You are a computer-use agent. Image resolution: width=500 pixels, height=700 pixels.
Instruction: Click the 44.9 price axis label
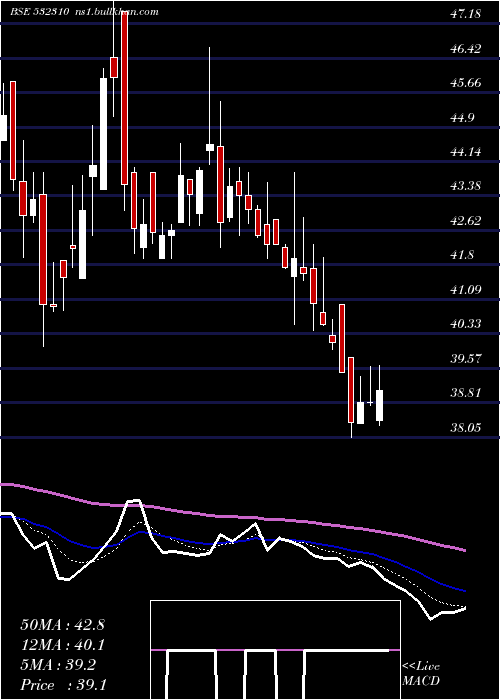tap(462, 117)
